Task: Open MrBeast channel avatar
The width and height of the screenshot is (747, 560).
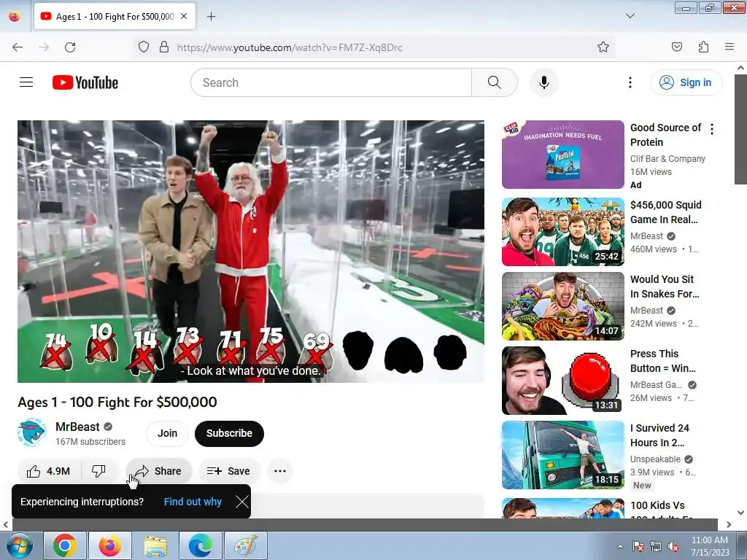Action: click(32, 432)
